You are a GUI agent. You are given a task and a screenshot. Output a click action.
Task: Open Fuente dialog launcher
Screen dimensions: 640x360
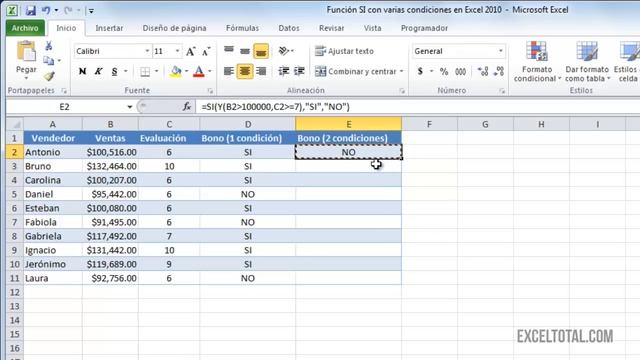[x=210, y=91]
